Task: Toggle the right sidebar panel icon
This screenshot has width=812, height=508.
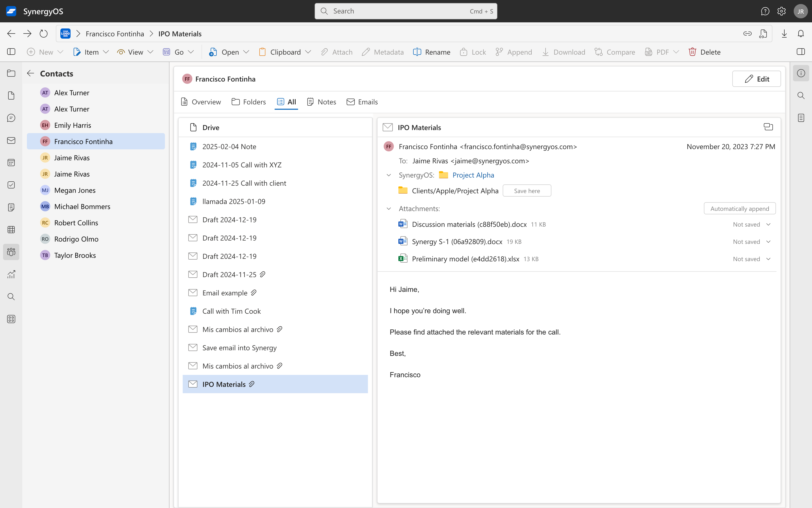Action: coord(801,52)
